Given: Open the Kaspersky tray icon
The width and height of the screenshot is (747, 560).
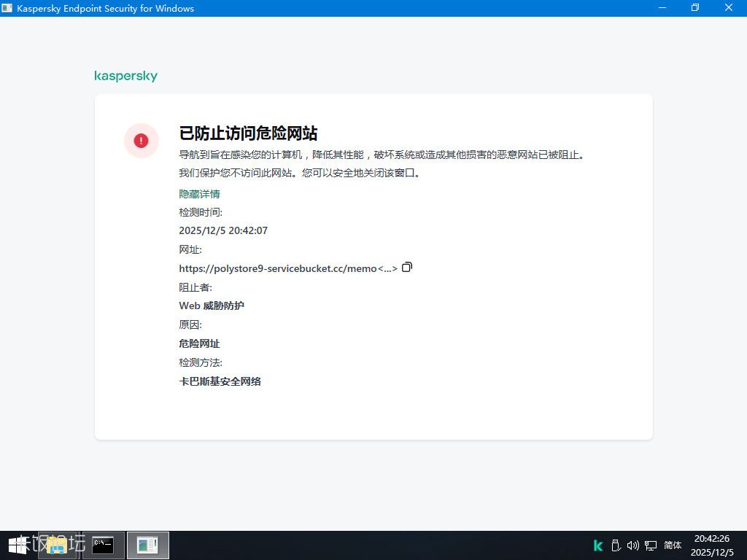Looking at the screenshot, I should pos(598,545).
